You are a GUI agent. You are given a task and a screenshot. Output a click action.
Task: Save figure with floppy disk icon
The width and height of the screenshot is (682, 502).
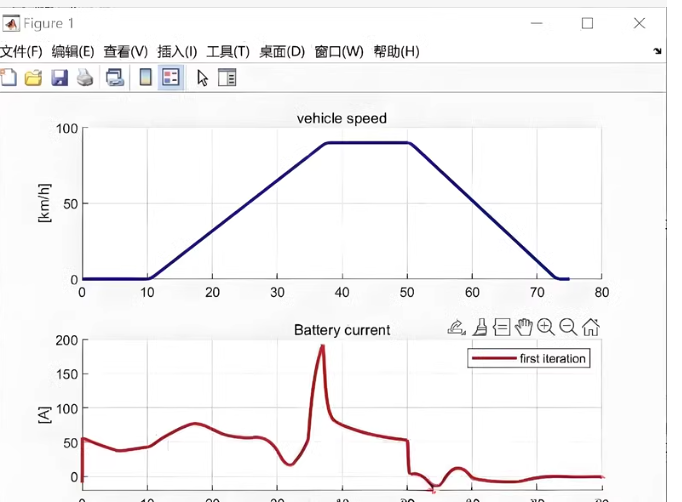click(x=60, y=78)
